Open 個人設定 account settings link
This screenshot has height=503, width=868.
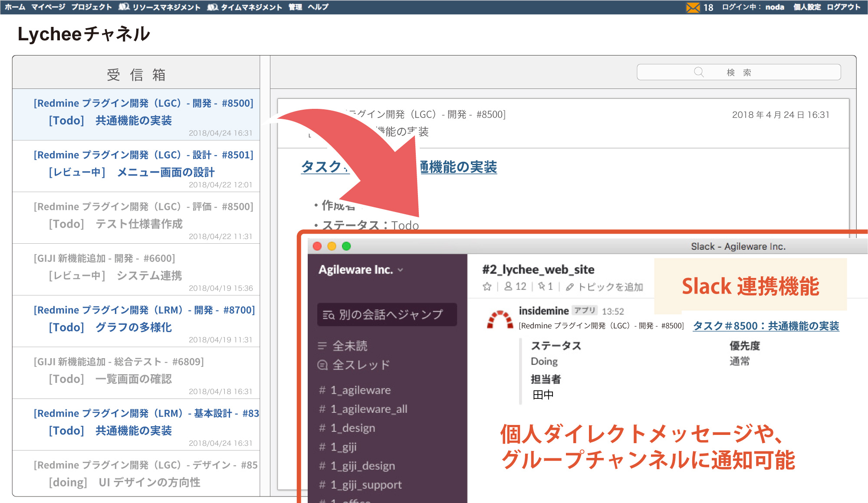pyautogui.click(x=807, y=7)
